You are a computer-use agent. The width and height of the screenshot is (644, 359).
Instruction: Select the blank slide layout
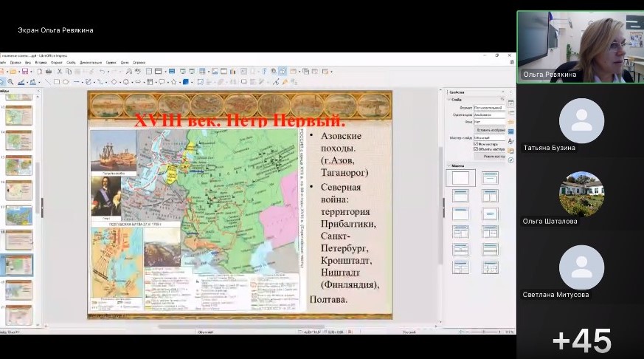[x=460, y=177]
